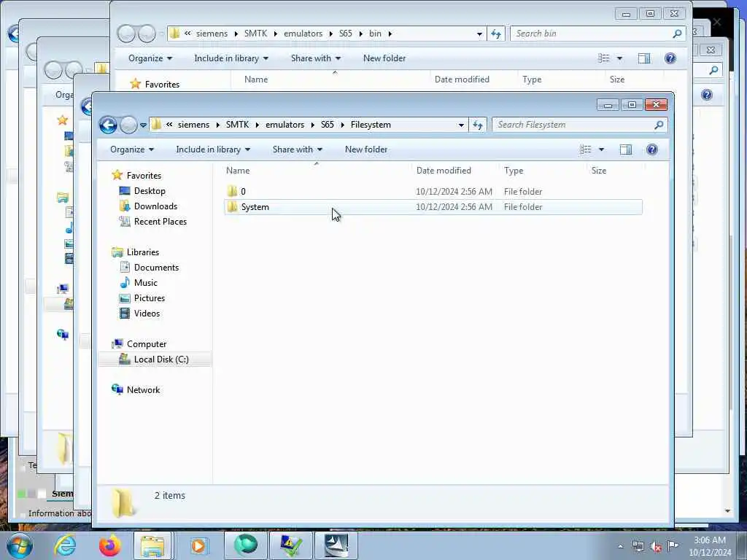The height and width of the screenshot is (560, 747).
Task: Open Help icon in bin window
Action: pyautogui.click(x=670, y=58)
